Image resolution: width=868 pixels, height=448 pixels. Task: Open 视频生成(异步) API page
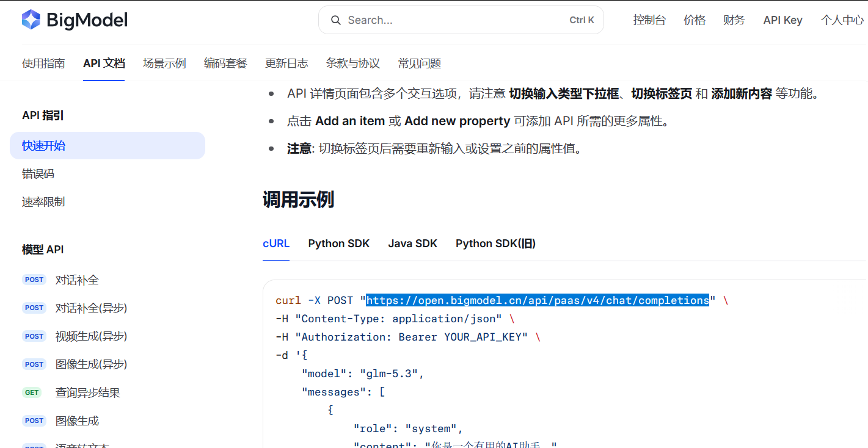[92, 336]
